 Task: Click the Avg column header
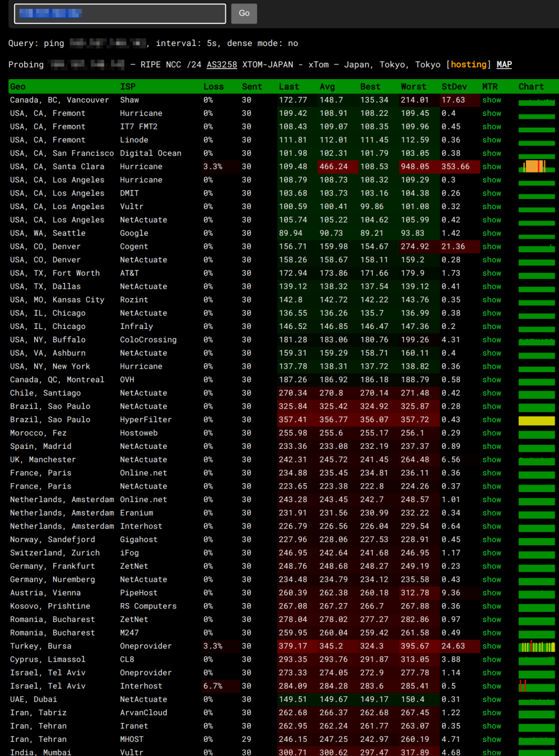tap(327, 87)
